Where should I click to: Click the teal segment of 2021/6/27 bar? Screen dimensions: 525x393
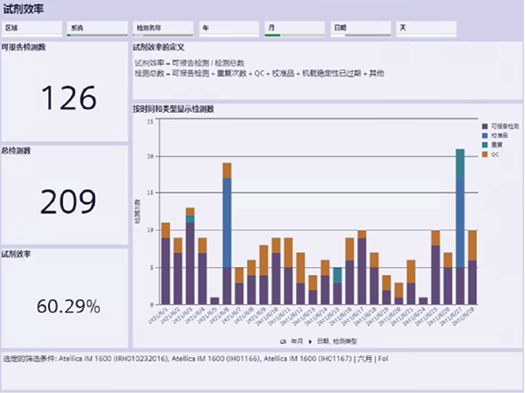click(x=460, y=163)
